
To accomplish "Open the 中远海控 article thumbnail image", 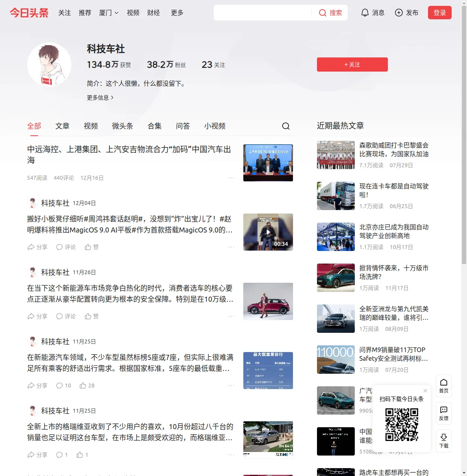I will pyautogui.click(x=268, y=163).
